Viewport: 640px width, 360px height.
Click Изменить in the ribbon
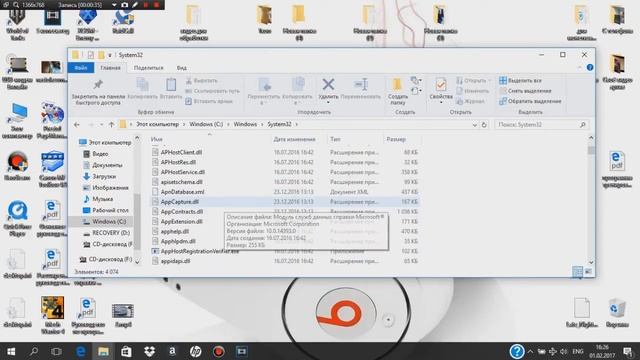[472, 91]
